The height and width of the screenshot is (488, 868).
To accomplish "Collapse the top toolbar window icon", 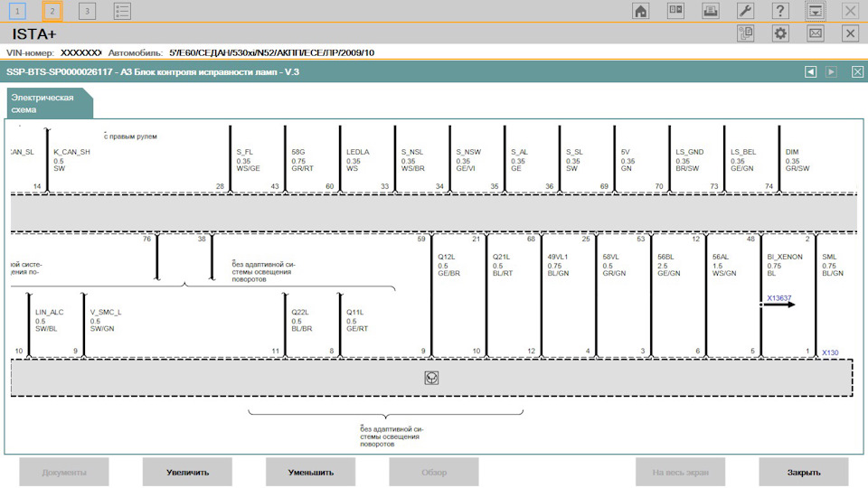I will [x=815, y=11].
